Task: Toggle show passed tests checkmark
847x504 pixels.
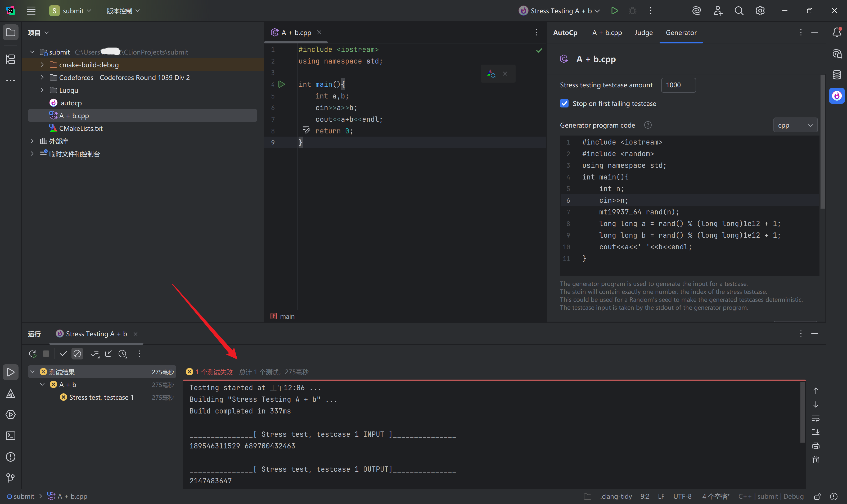Action: tap(63, 354)
